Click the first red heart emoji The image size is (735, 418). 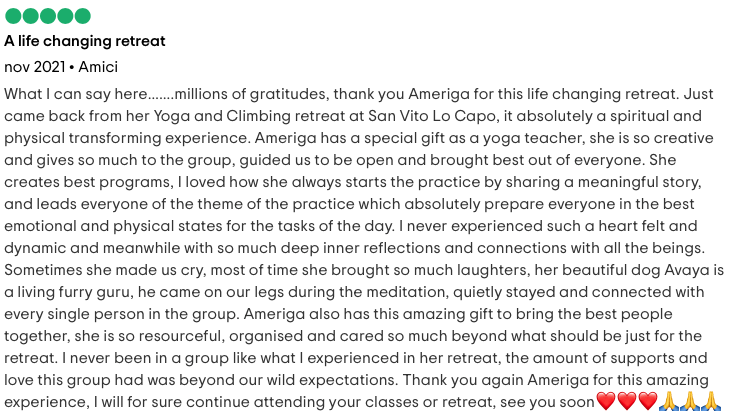tap(606, 402)
